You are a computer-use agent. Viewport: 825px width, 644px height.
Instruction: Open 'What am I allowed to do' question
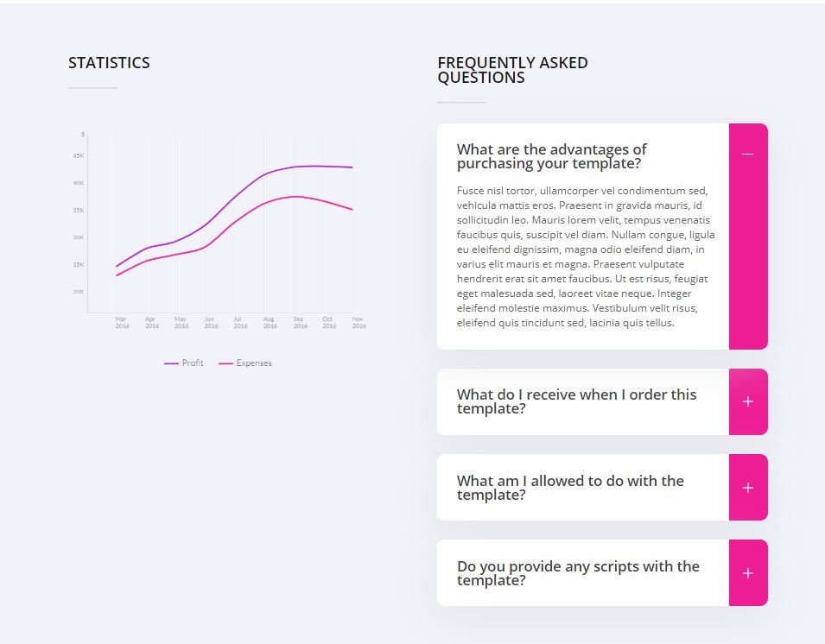pos(570,488)
